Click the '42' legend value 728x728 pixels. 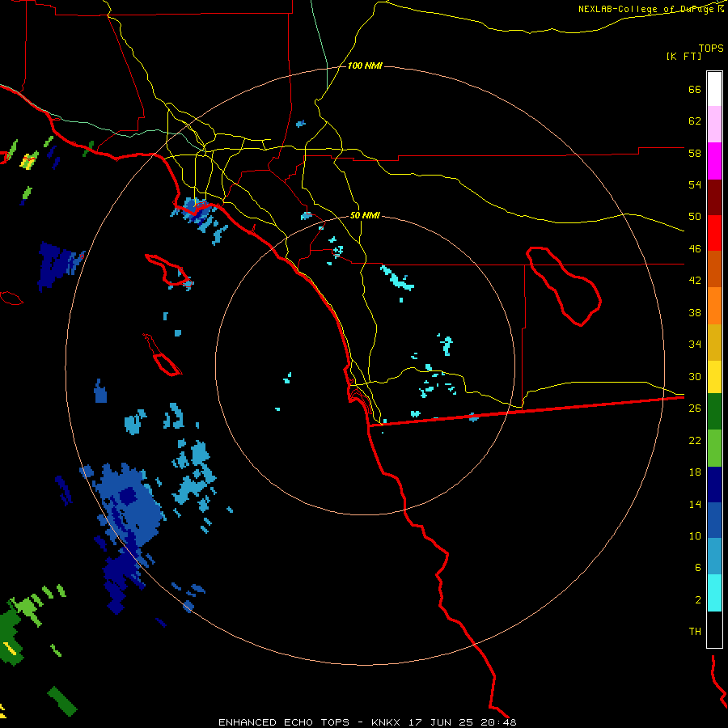(695, 281)
